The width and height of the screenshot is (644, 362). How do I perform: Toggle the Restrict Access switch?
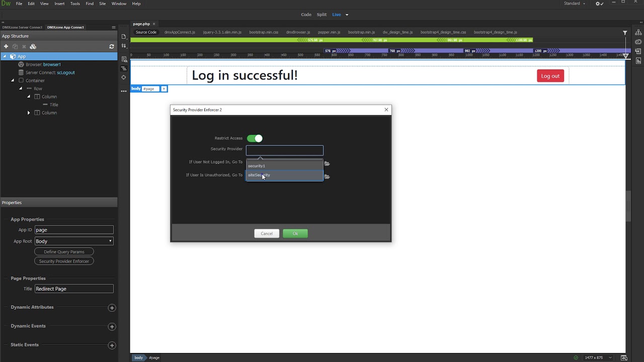click(x=255, y=138)
